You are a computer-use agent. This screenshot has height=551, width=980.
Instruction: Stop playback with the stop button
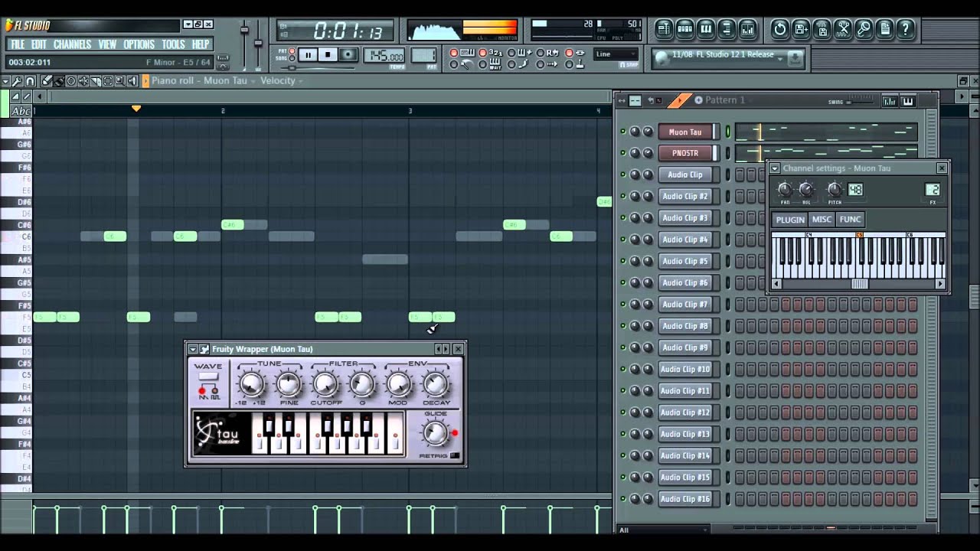(328, 55)
